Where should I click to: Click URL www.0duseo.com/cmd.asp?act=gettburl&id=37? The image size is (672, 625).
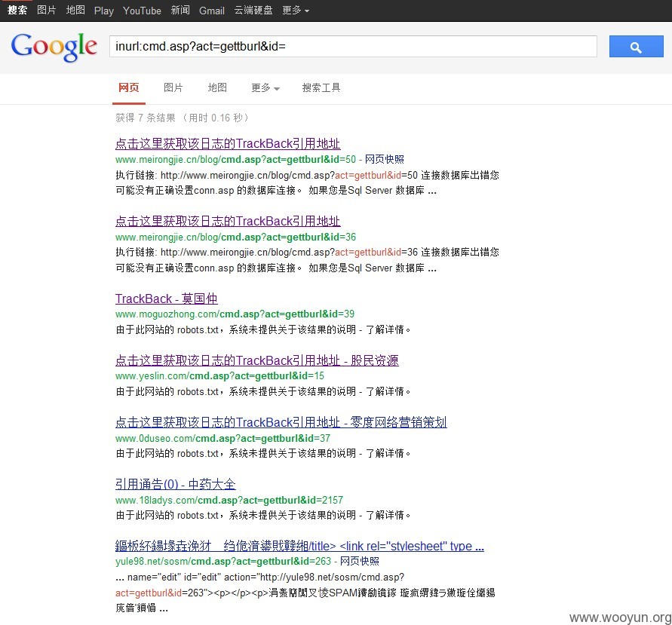(x=222, y=438)
